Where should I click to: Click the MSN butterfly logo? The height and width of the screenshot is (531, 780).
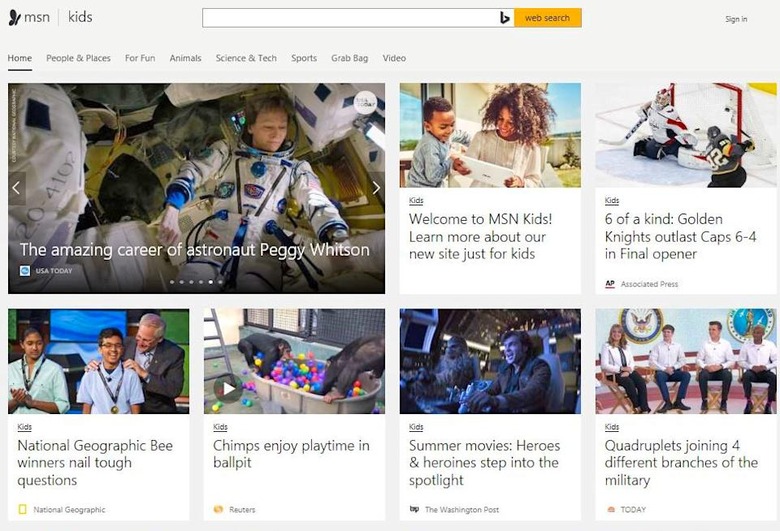[x=14, y=17]
